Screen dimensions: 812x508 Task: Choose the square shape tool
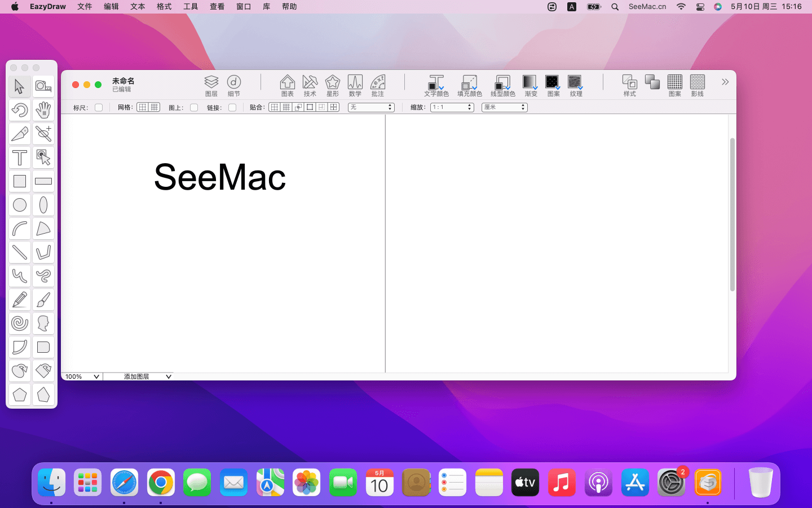(19, 181)
